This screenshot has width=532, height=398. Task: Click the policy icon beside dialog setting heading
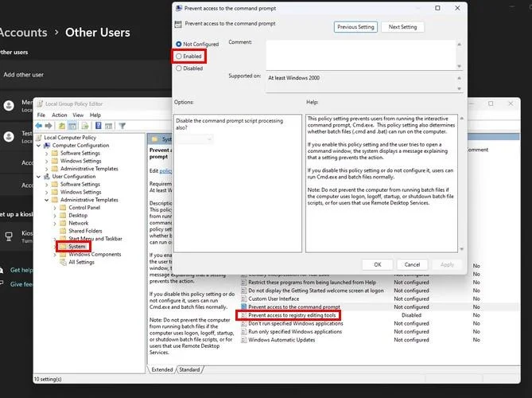click(x=178, y=24)
